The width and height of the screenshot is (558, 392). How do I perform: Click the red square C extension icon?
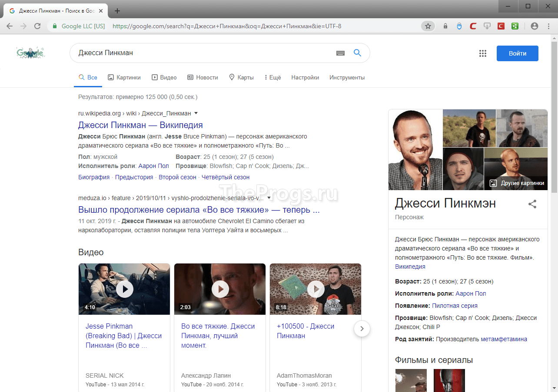[x=501, y=26]
